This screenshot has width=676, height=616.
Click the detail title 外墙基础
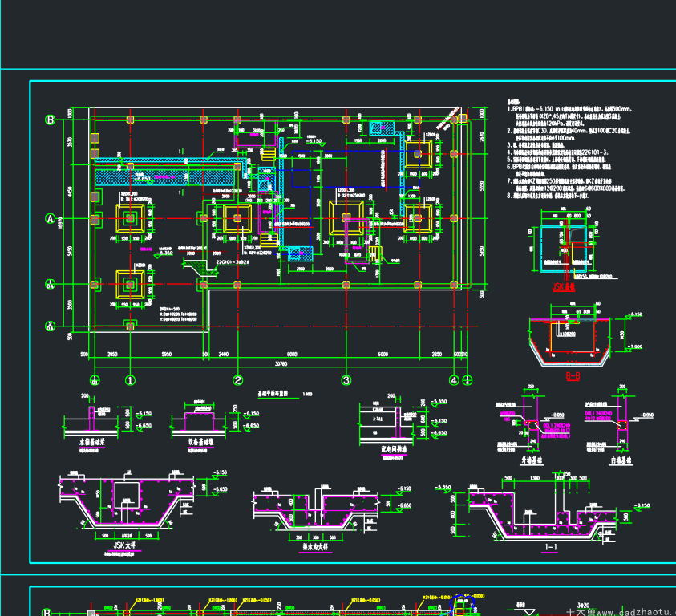(532, 460)
